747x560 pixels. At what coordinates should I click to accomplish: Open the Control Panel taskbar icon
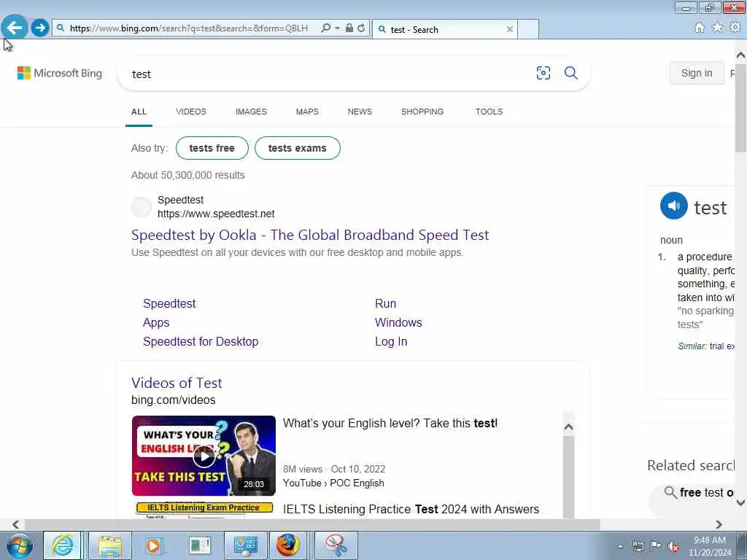245,545
